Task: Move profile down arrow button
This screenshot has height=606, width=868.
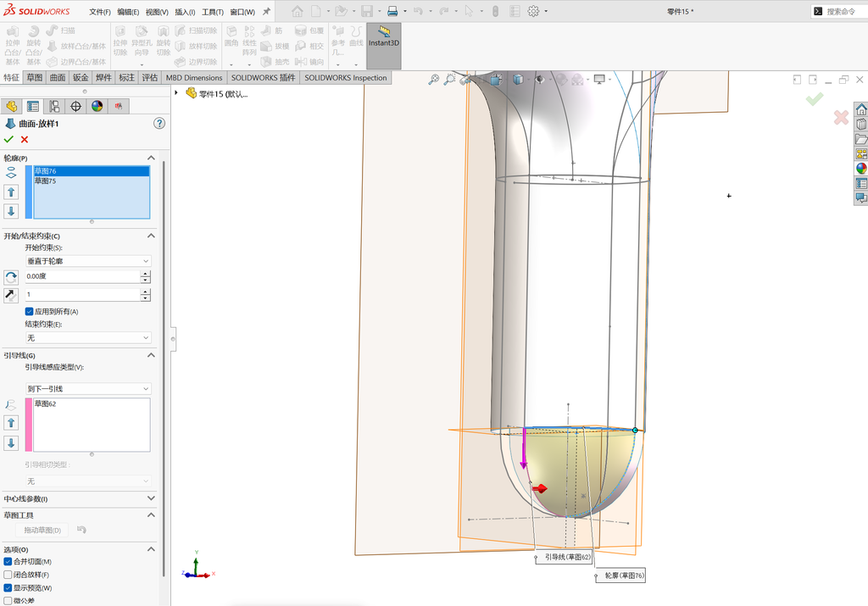Action: click(x=11, y=211)
